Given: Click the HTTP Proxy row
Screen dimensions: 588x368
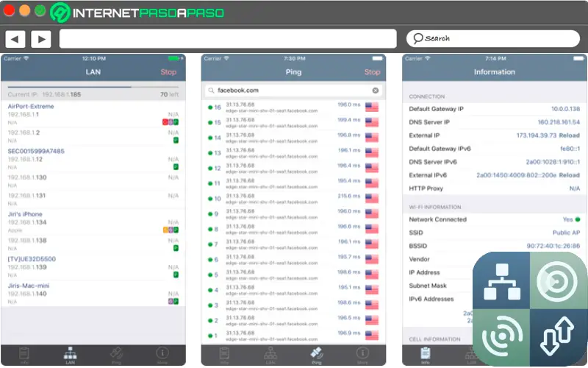Looking at the screenshot, I should [494, 188].
